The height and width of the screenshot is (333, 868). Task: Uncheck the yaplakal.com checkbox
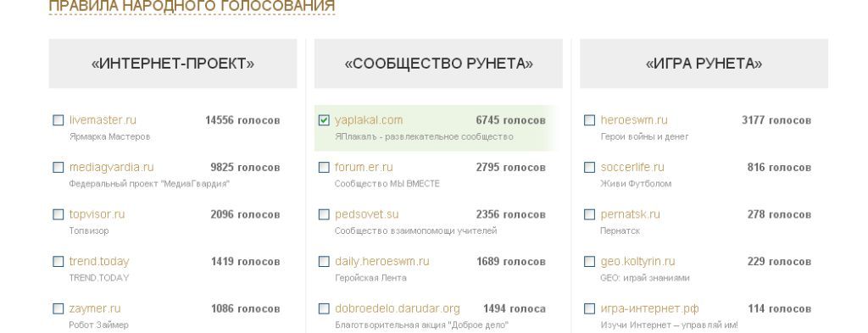(x=324, y=120)
